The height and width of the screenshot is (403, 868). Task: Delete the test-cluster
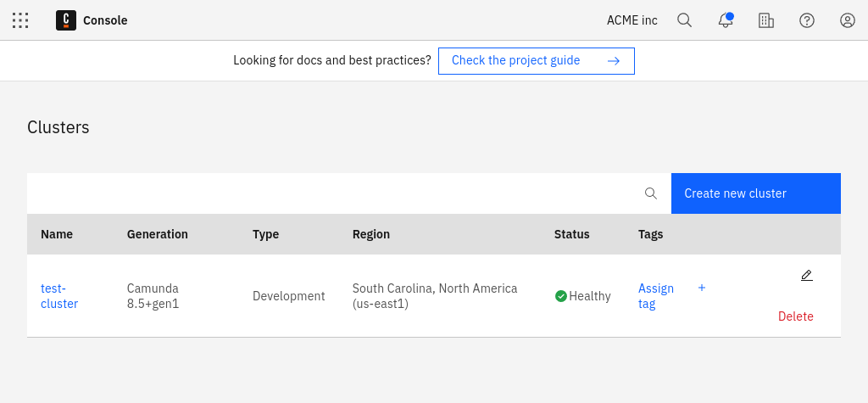pos(795,316)
